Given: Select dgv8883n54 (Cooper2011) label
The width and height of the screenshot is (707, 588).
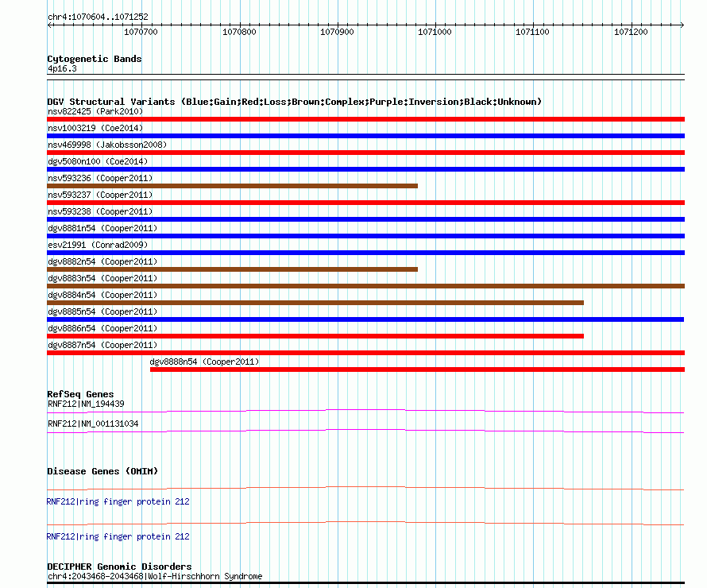Looking at the screenshot, I should [x=102, y=278].
